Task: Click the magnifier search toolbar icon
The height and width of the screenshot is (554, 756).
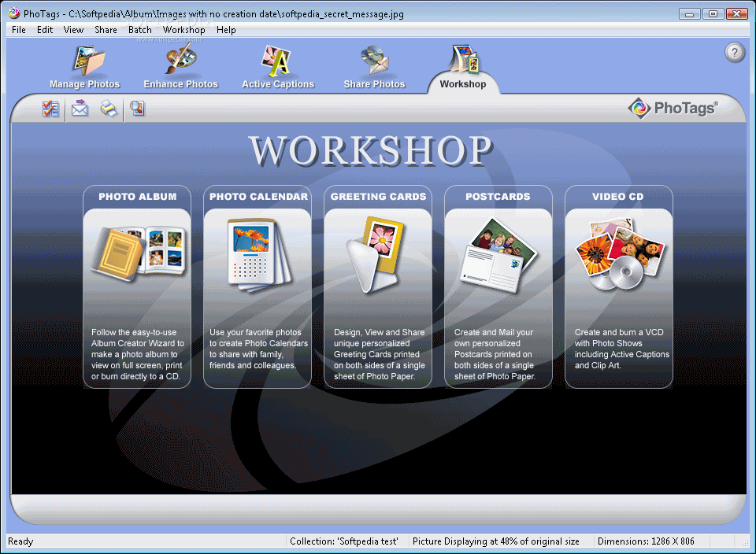Action: (x=137, y=109)
